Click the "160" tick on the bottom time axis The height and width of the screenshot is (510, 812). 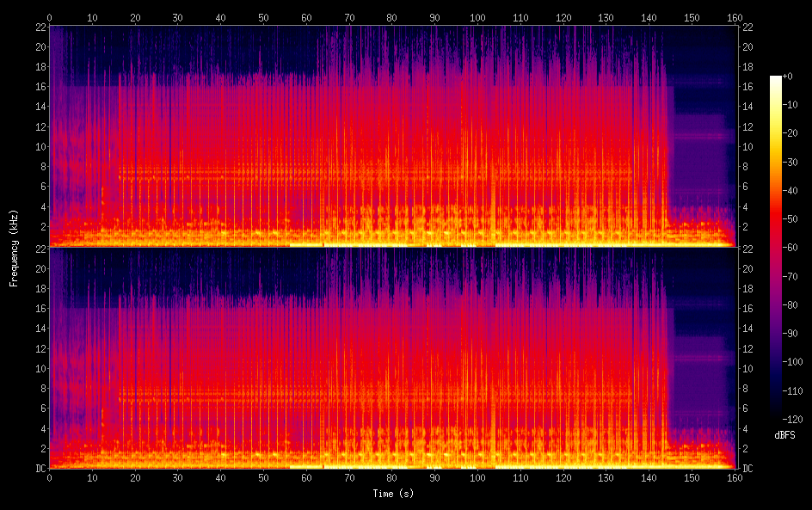tap(735, 478)
